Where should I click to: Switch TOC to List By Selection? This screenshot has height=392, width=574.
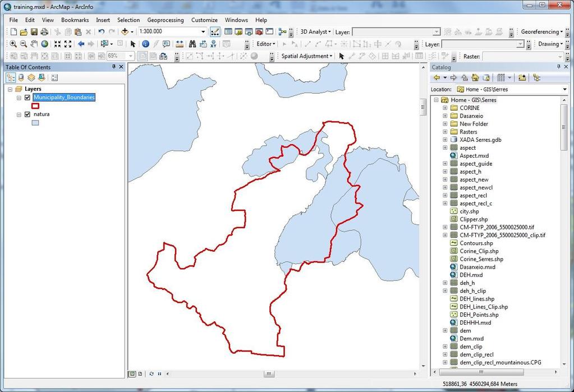(x=42, y=77)
